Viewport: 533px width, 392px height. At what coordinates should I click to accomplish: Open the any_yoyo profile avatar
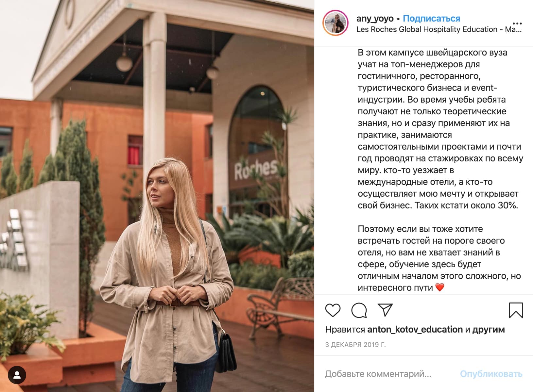point(335,23)
